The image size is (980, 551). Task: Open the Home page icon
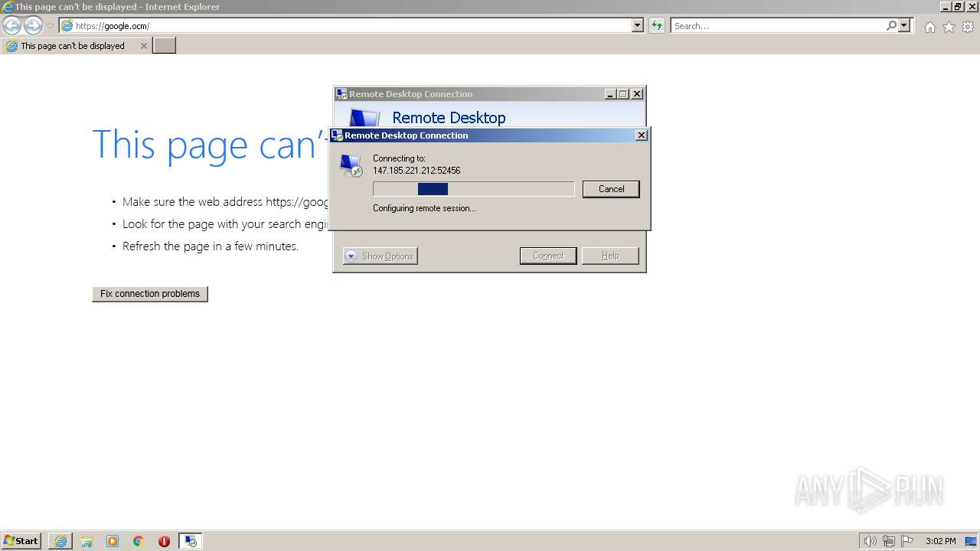tap(929, 27)
